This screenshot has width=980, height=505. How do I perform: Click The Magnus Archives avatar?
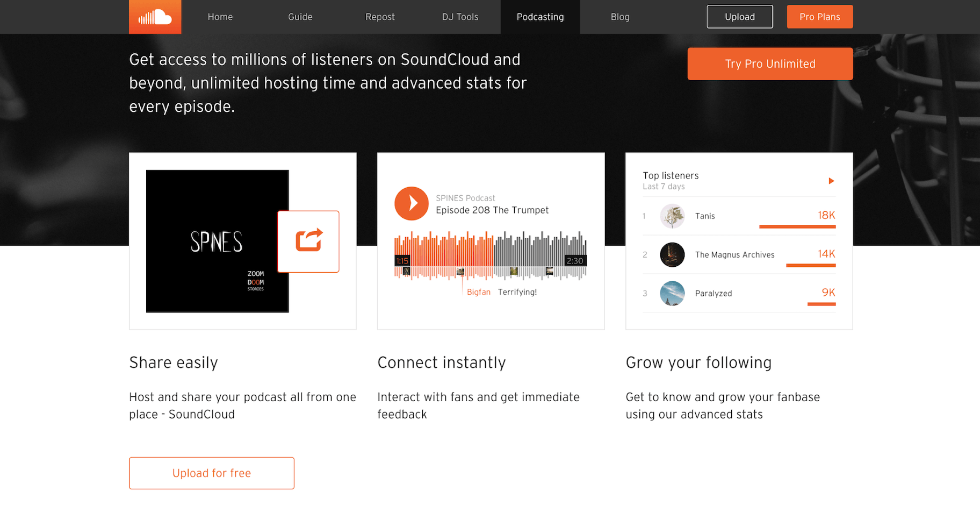(672, 254)
